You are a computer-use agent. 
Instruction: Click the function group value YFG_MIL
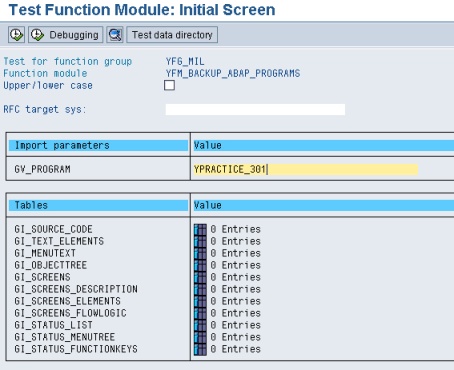click(185, 62)
